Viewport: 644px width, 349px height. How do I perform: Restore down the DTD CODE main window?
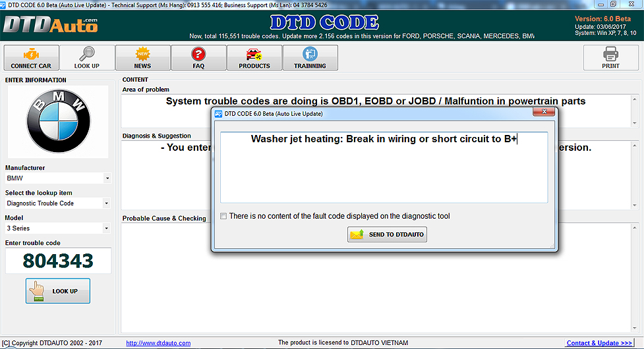point(613,4)
